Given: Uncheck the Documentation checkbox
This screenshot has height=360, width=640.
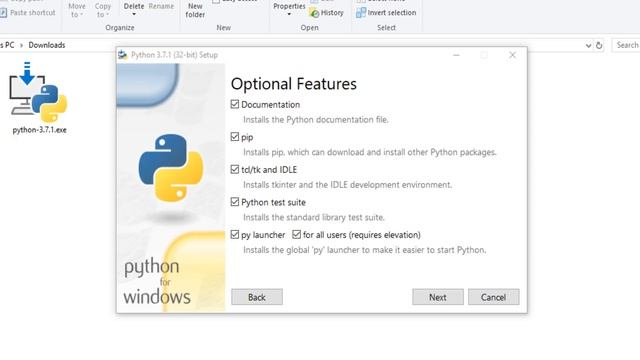Looking at the screenshot, I should (235, 104).
